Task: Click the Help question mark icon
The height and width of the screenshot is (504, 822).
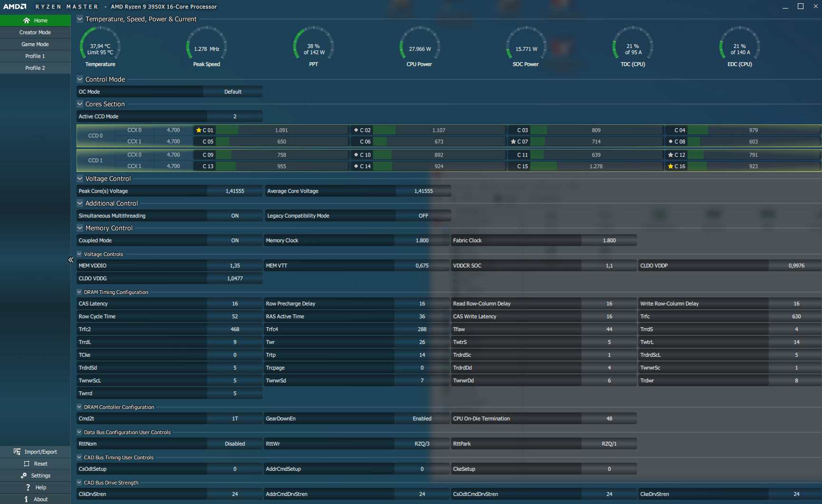Action: point(28,487)
